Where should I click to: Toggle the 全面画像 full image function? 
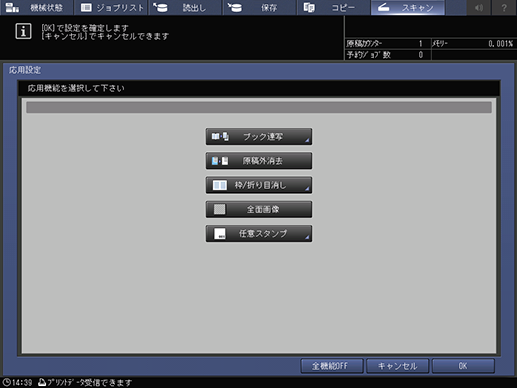tap(259, 209)
